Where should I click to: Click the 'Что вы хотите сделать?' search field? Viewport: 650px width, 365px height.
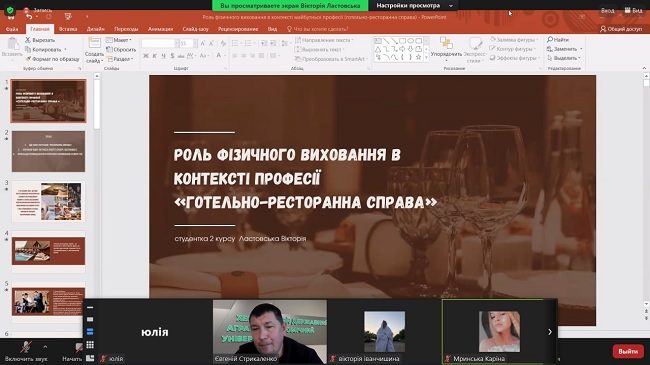coord(318,29)
